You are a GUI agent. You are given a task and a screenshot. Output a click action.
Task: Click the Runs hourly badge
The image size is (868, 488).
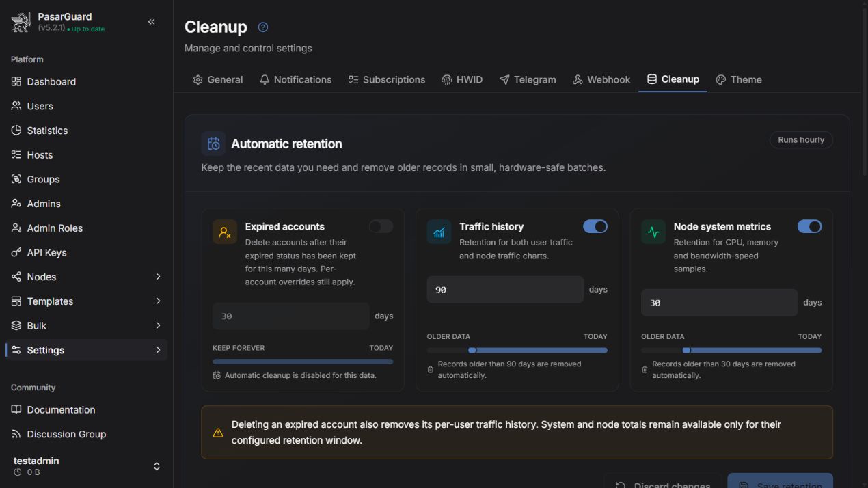(801, 140)
